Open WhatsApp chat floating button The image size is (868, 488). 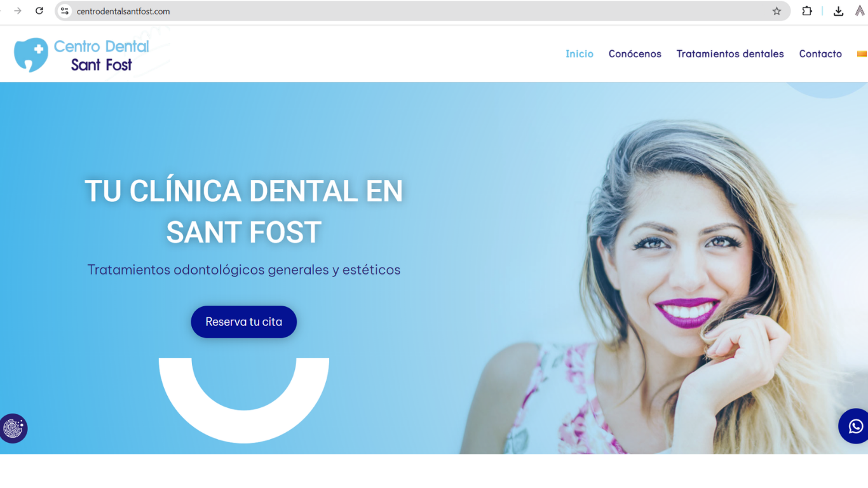855,426
